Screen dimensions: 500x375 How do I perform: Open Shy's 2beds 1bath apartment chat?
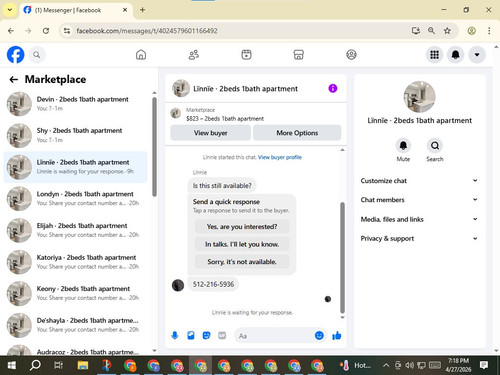75,135
